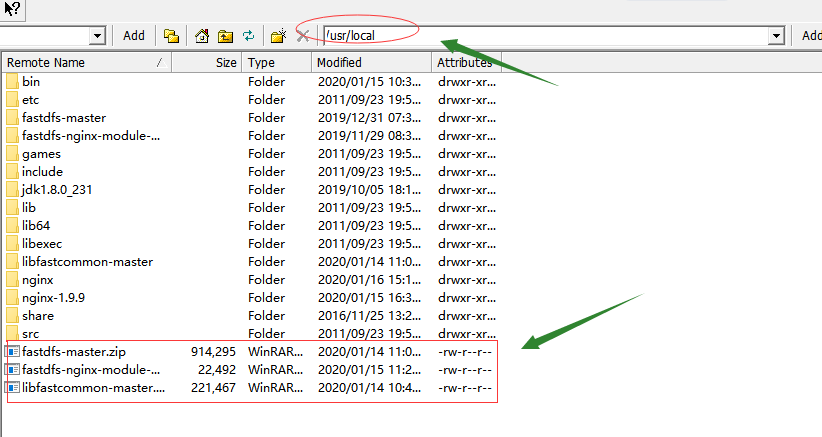Click Add button beside the left combo box
Screen dimensions: 822x437
134,36
